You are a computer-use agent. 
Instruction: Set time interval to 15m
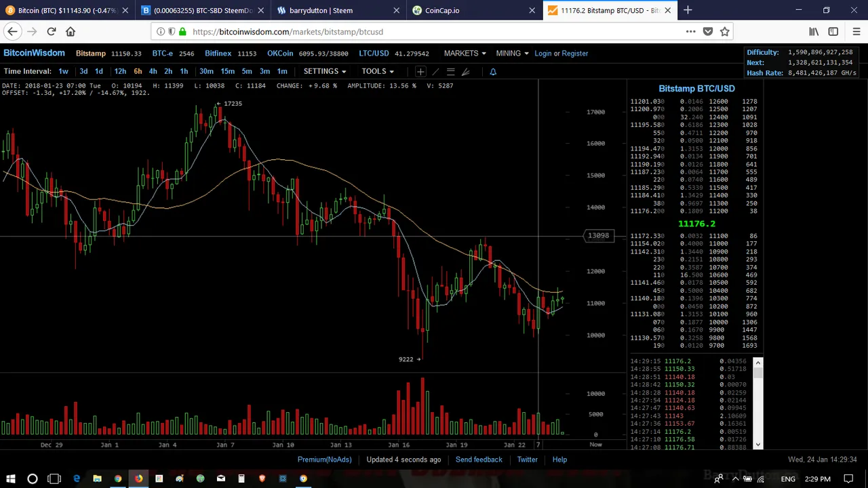tap(228, 71)
